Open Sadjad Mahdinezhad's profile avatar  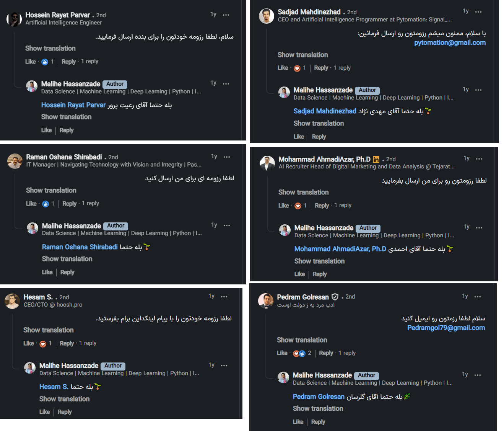267,16
